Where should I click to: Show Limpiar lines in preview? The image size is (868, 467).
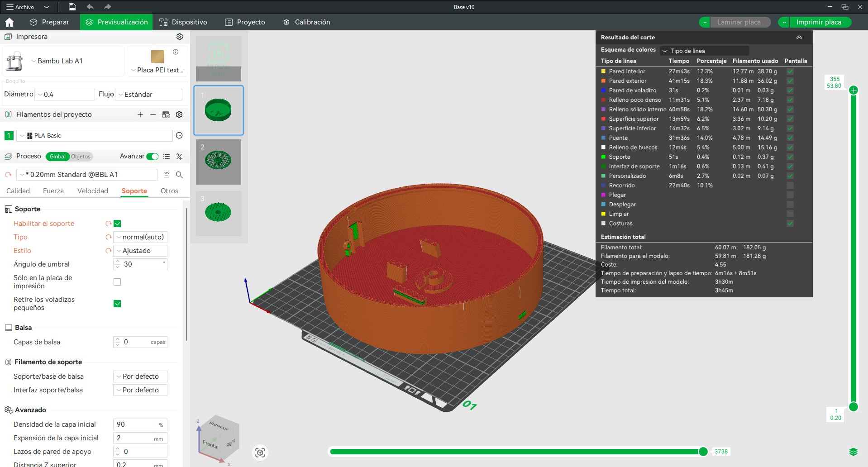pos(790,214)
